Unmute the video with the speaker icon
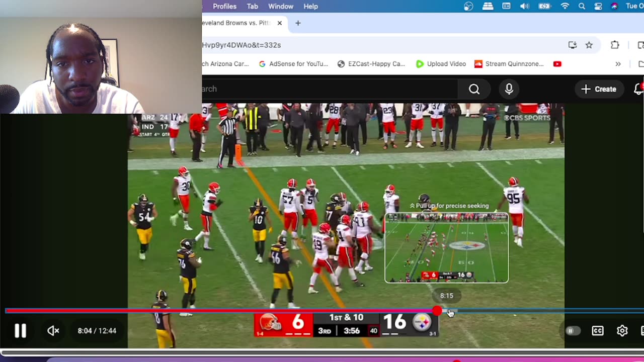The width and height of the screenshot is (644, 362). (x=53, y=330)
